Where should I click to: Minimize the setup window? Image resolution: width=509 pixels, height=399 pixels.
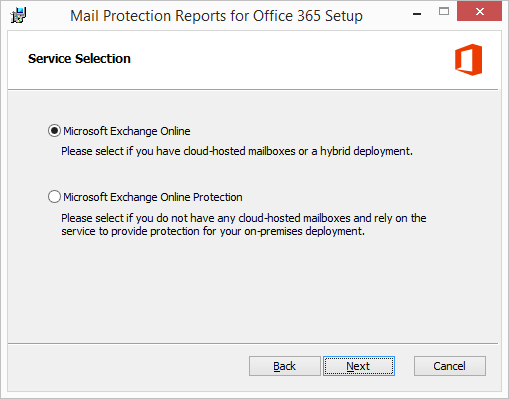click(417, 14)
